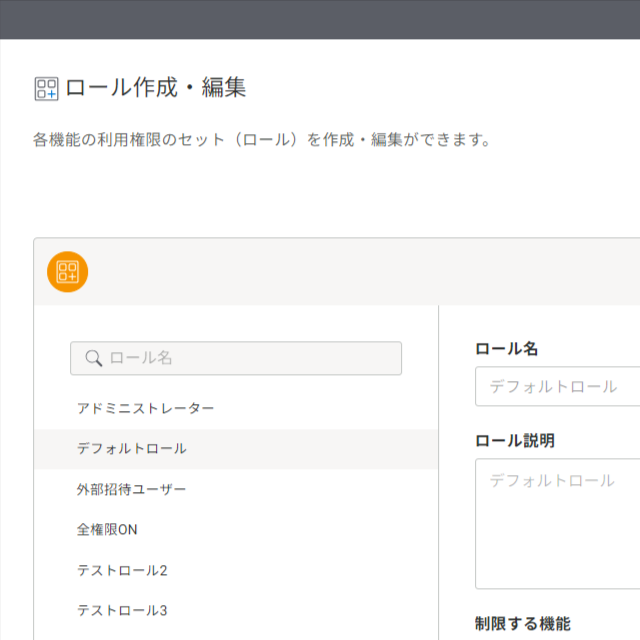Focus the ロール名 search field

coord(236,358)
